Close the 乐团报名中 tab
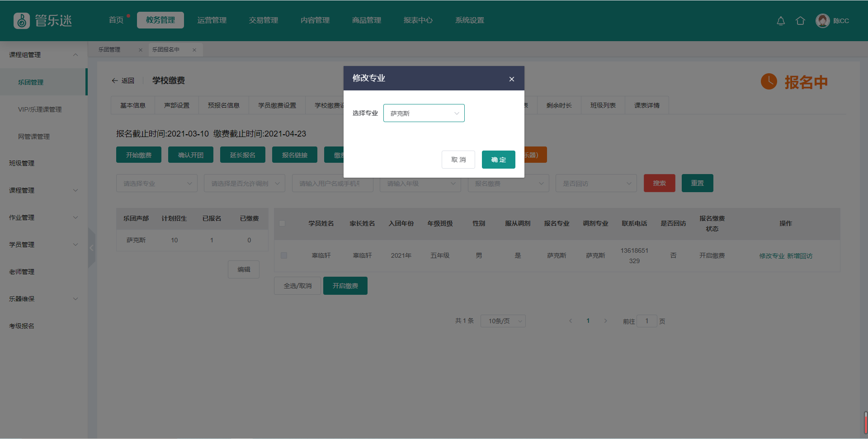This screenshot has height=439, width=868. click(x=194, y=50)
